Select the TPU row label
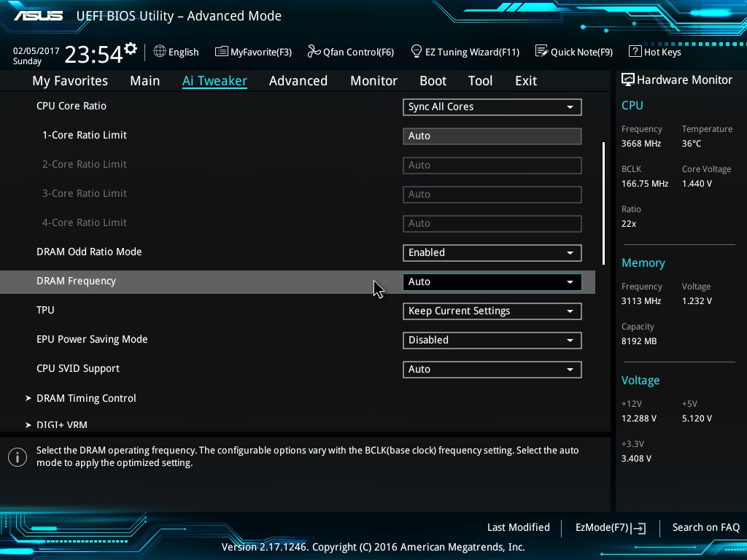Viewport: 747px width, 560px height. pos(45,310)
